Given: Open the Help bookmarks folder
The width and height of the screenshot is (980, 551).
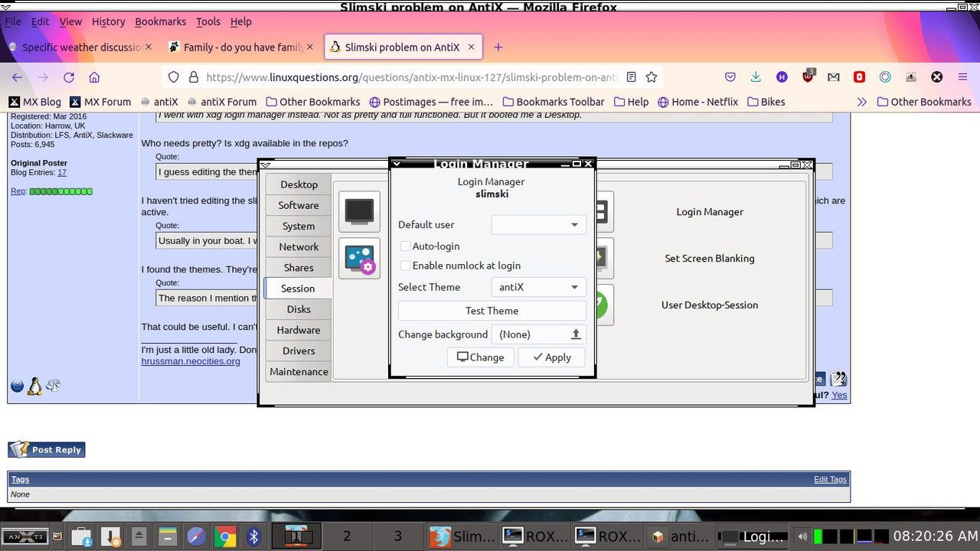Looking at the screenshot, I should click(631, 102).
